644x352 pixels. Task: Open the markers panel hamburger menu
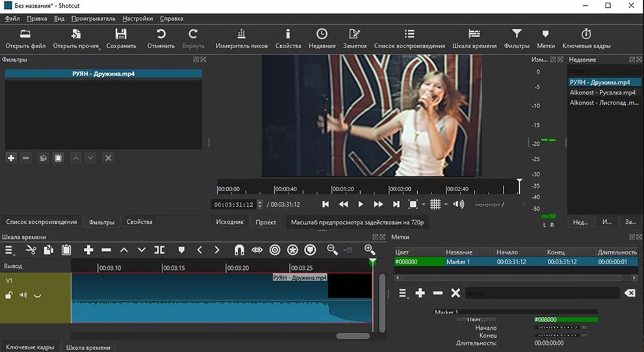pyautogui.click(x=403, y=293)
